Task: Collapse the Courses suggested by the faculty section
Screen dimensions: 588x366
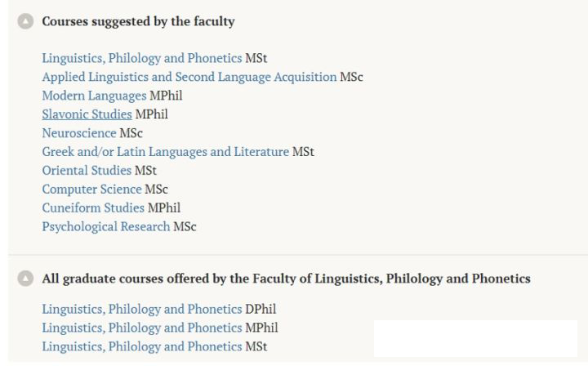Action: [24, 22]
